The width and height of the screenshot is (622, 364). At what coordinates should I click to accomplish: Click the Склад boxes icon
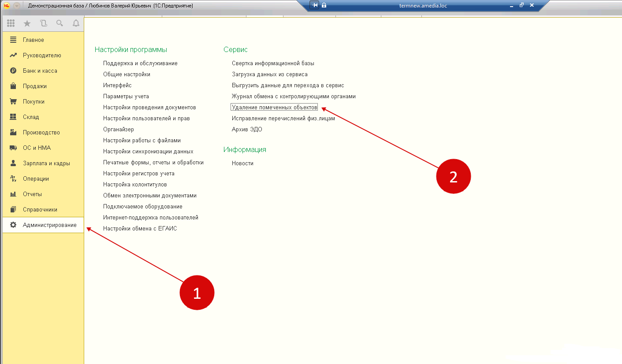click(13, 117)
